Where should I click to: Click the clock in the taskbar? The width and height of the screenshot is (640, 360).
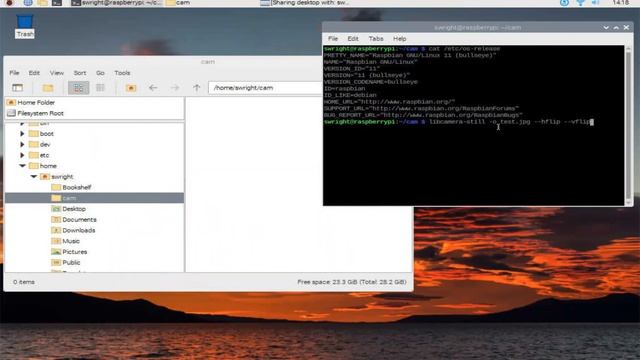pos(620,2)
